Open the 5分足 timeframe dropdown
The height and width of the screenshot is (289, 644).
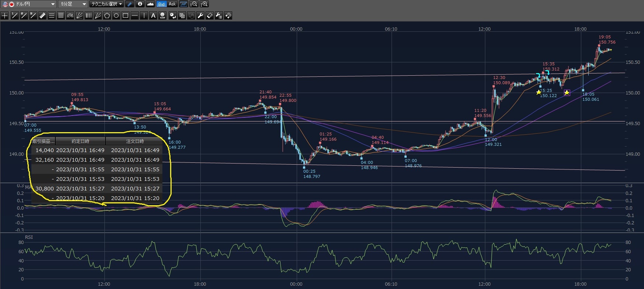point(73,4)
